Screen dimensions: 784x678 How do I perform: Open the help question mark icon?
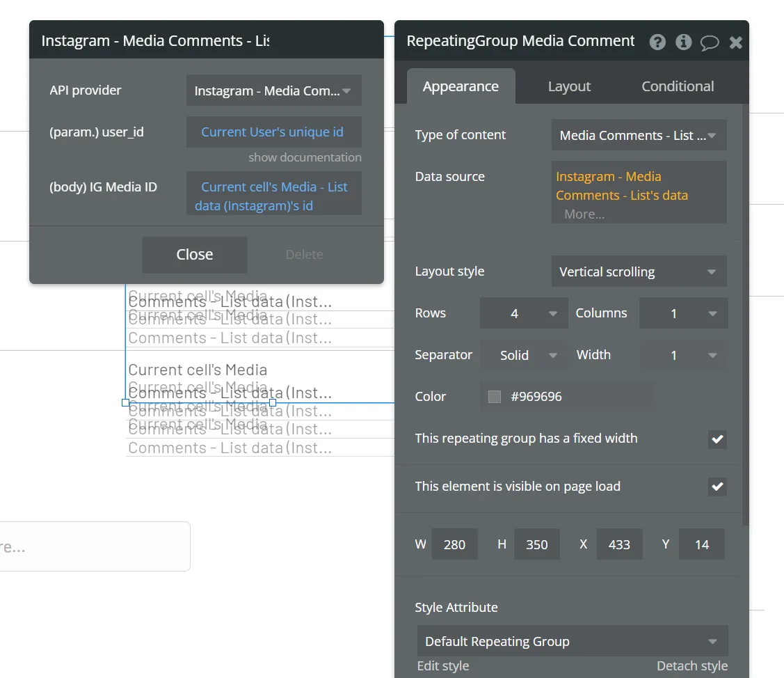(x=657, y=42)
